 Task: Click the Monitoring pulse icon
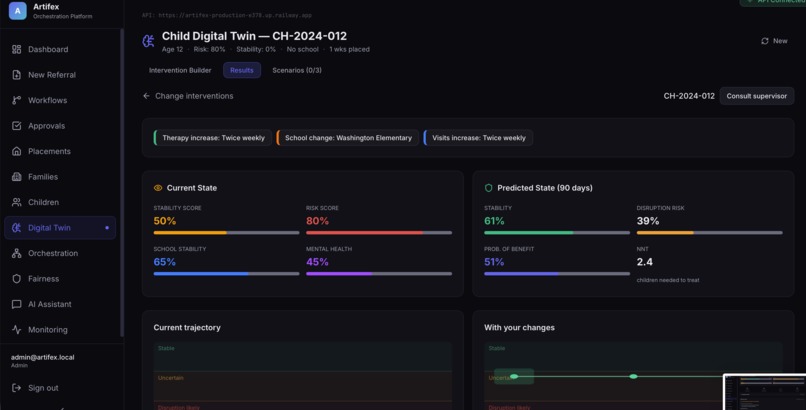[x=16, y=330]
